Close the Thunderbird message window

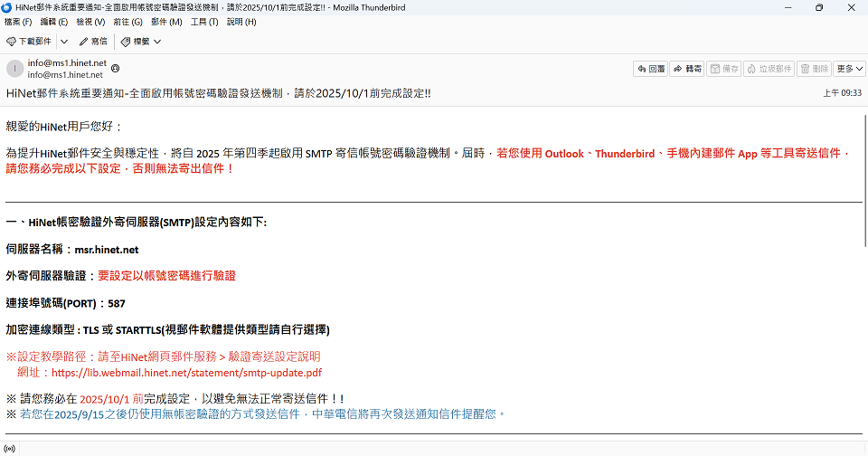(x=852, y=7)
